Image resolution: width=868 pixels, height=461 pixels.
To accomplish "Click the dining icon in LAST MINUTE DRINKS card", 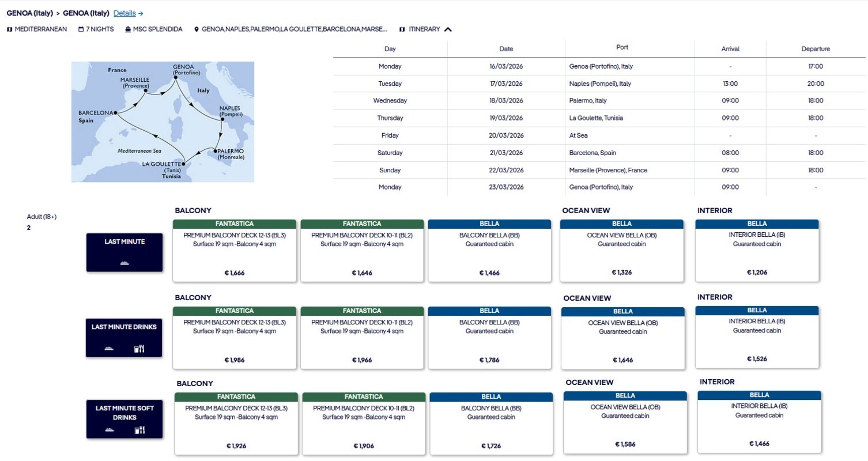I will (x=139, y=349).
